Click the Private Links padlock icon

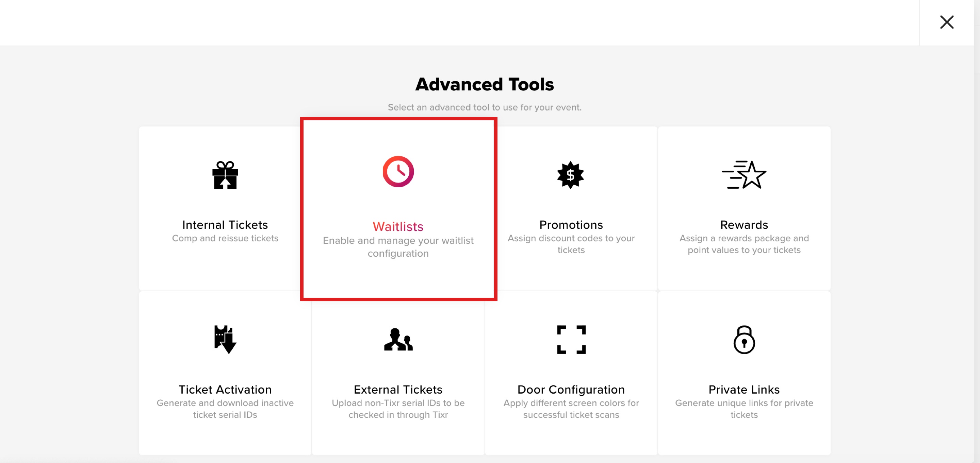click(x=744, y=340)
